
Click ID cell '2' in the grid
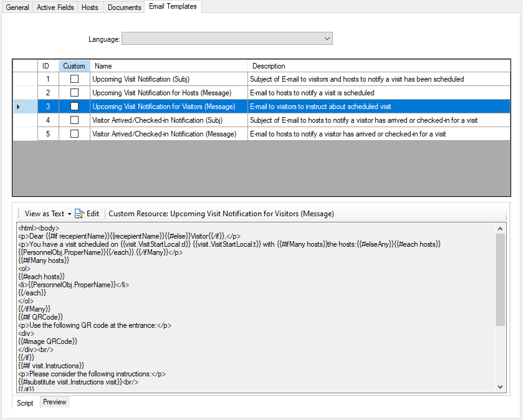pyautogui.click(x=48, y=93)
